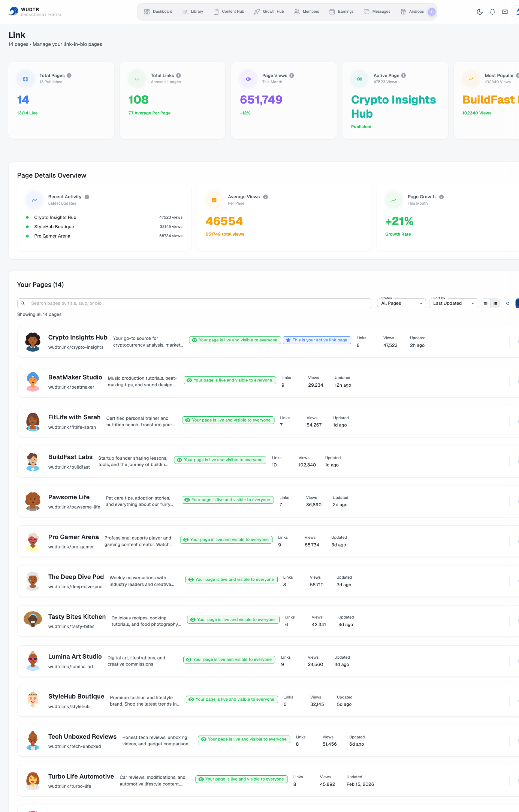This screenshot has width=519, height=812.
Task: Click the wudtr.link/beatmaker URL
Action: (71, 387)
